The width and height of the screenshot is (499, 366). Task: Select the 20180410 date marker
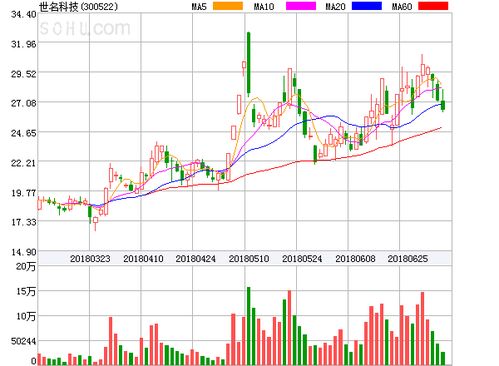[x=143, y=259]
